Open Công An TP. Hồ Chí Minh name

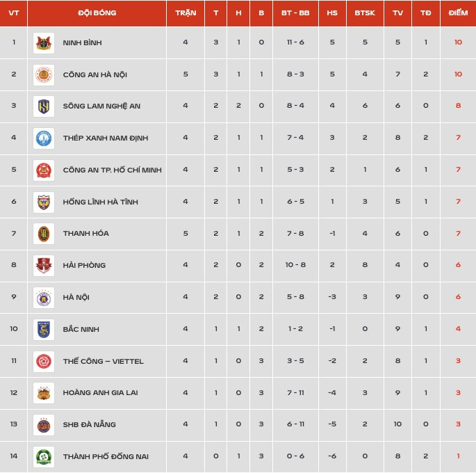pos(113,170)
